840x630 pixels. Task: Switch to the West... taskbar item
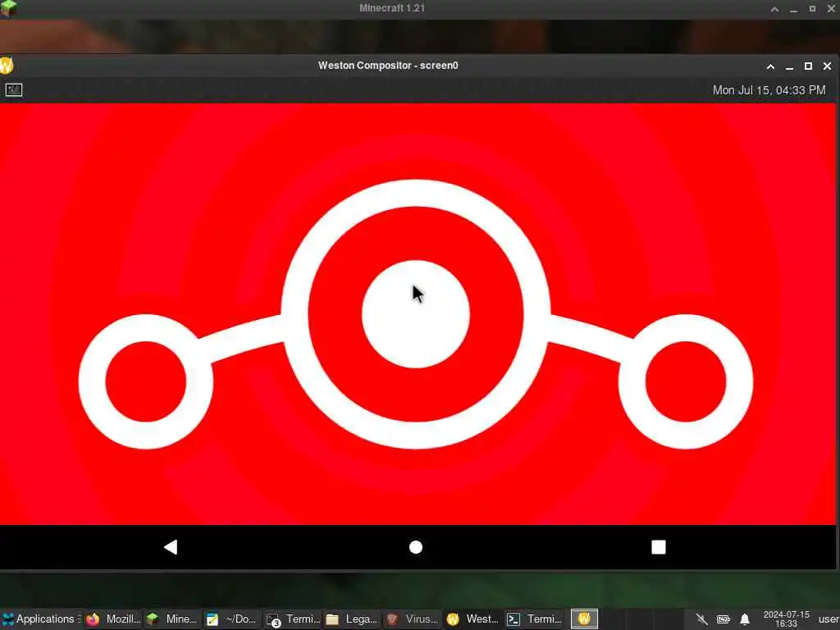pos(472,619)
